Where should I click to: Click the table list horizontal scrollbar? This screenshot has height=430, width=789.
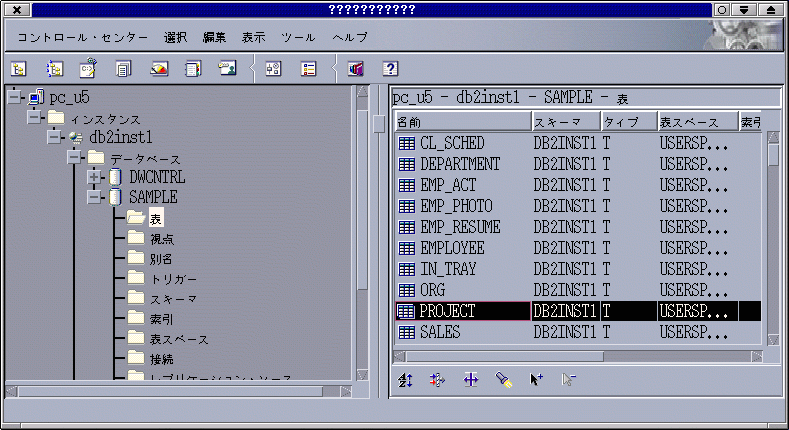(x=580, y=355)
